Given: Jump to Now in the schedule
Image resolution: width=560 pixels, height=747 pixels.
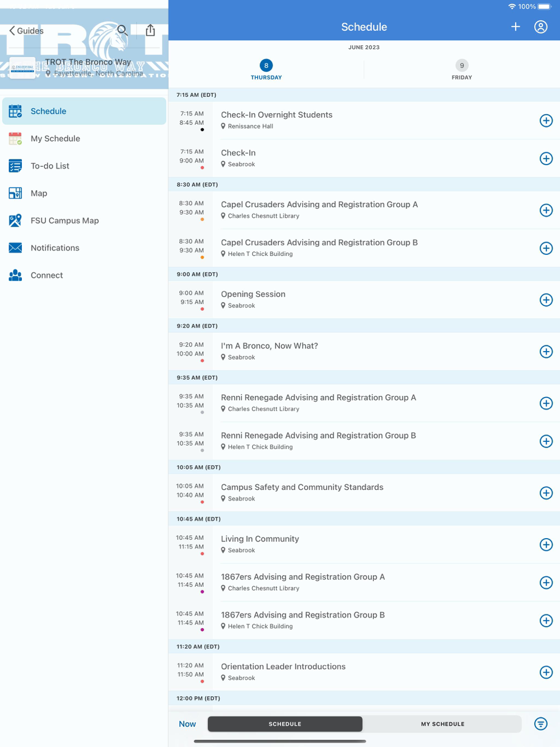Looking at the screenshot, I should 187,724.
